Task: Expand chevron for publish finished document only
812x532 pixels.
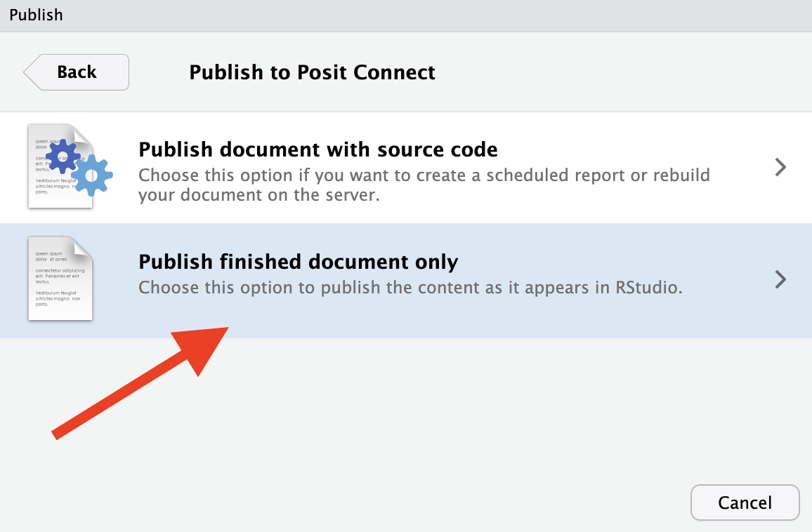Action: (x=780, y=279)
